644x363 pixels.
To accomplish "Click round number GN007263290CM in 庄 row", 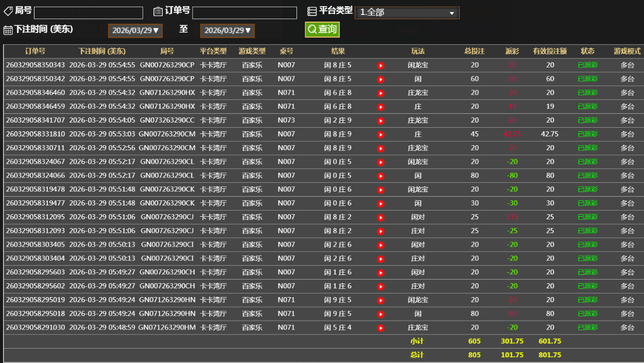I will coord(167,134).
